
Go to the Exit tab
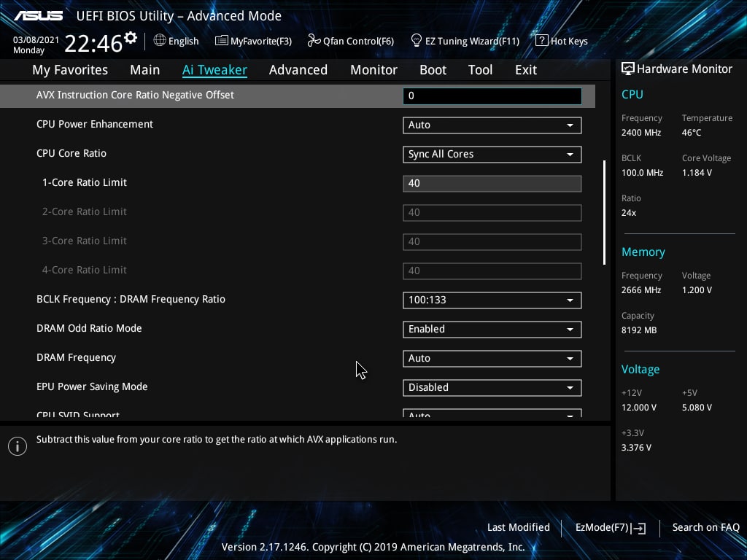[x=526, y=70]
